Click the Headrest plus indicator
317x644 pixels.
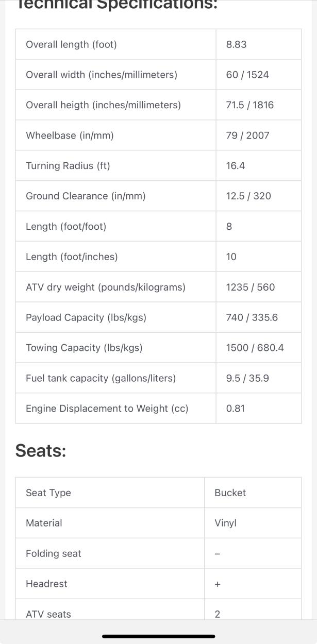tap(217, 584)
